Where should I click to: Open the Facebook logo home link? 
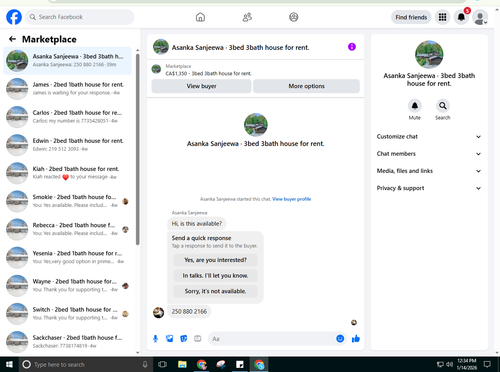[14, 17]
